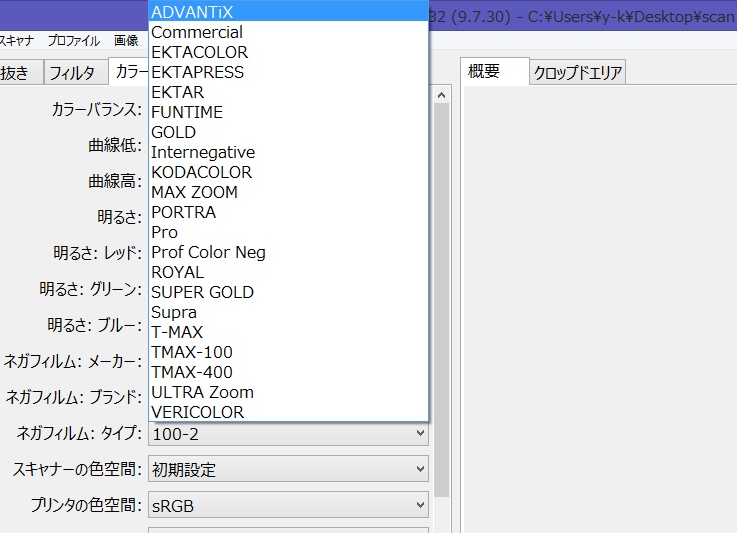This screenshot has width=737, height=533.
Task: Select EKTAPRESS option
Action: 289,72
